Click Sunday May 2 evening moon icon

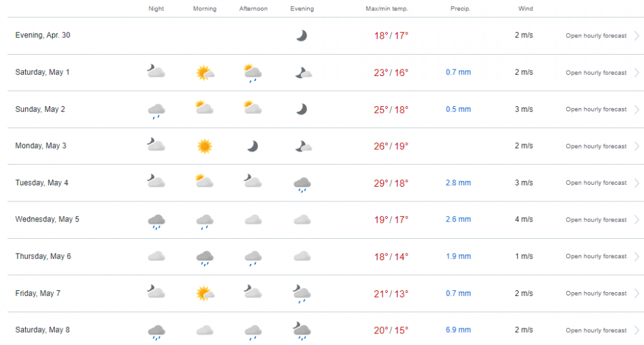point(301,109)
